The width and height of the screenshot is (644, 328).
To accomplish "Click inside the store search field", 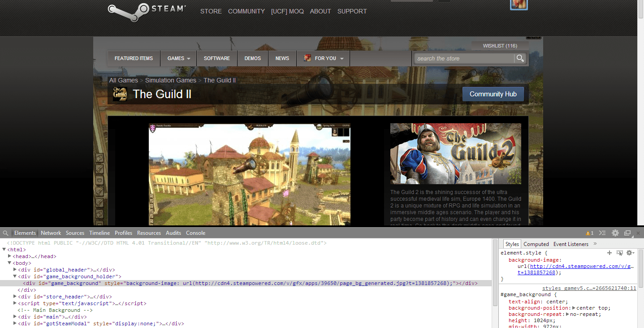I will (x=462, y=58).
